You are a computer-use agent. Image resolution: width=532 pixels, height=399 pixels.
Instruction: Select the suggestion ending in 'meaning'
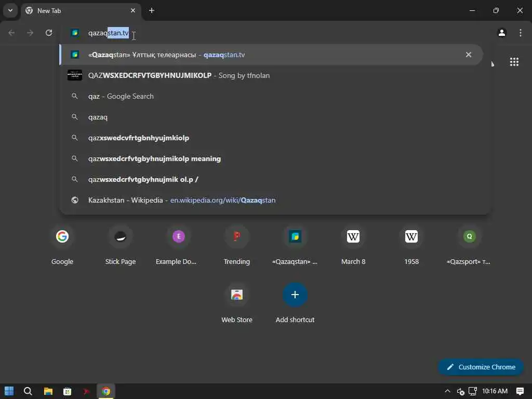point(271,158)
